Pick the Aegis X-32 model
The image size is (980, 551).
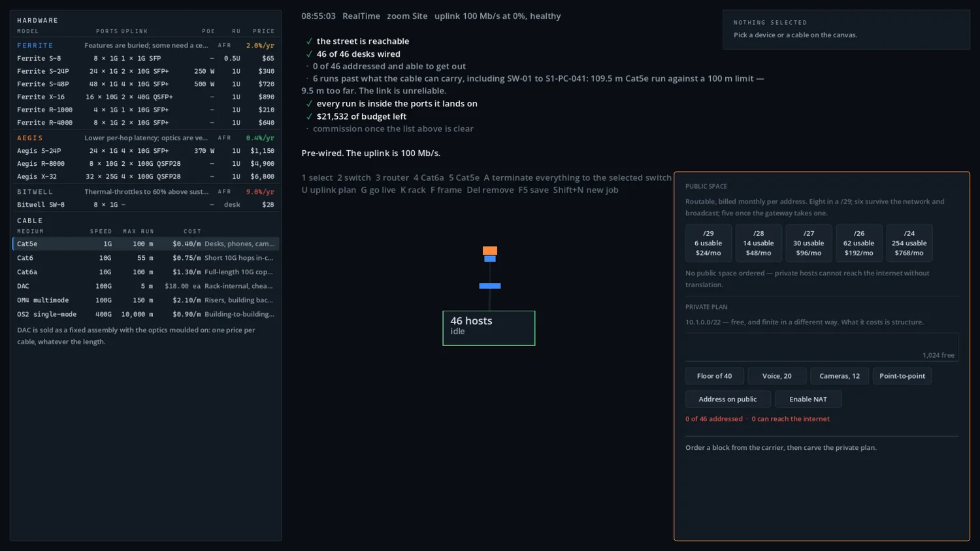pos(146,176)
